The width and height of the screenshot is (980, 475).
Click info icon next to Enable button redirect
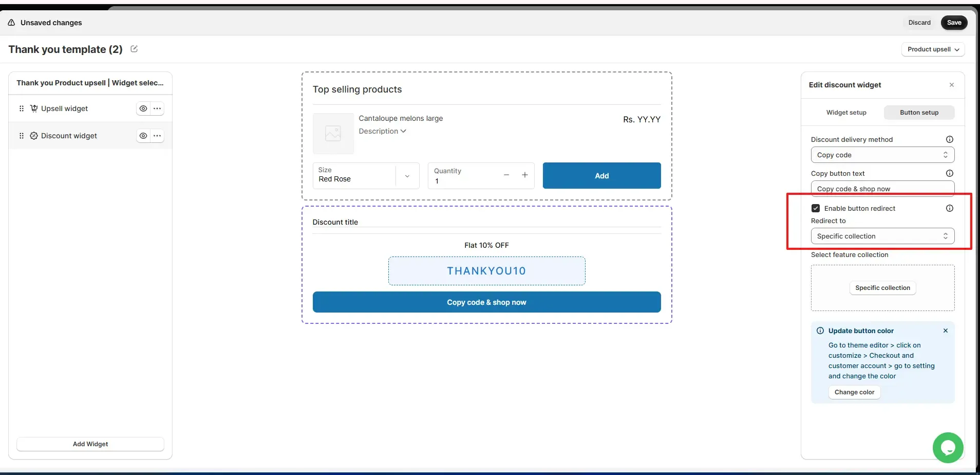point(950,208)
